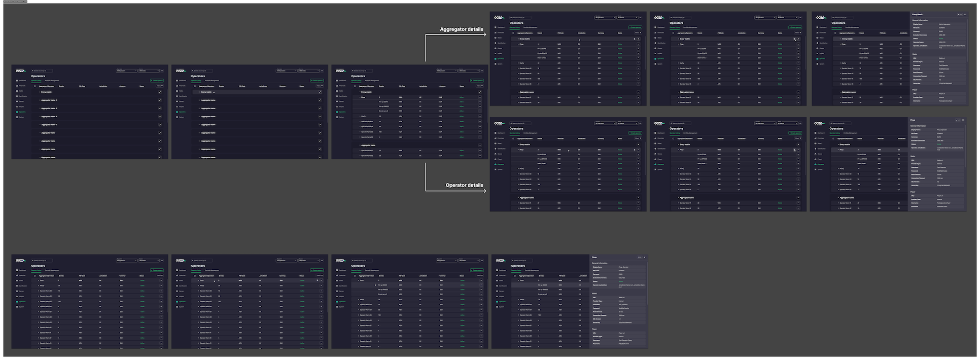The width and height of the screenshot is (980, 360).
Task: Click pencil icon on Aggregator name 4 row
Action: (x=160, y=117)
